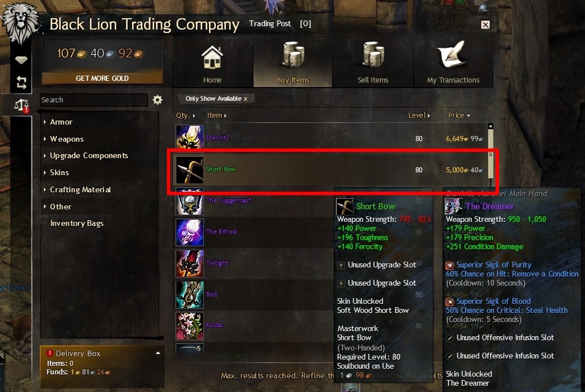Click the GET MORE GOLD button

coord(102,79)
